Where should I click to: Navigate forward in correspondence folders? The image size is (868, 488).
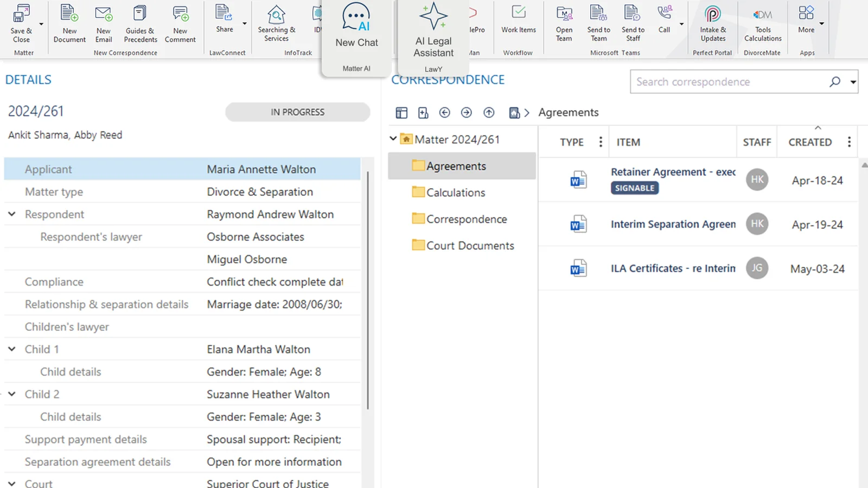point(467,112)
